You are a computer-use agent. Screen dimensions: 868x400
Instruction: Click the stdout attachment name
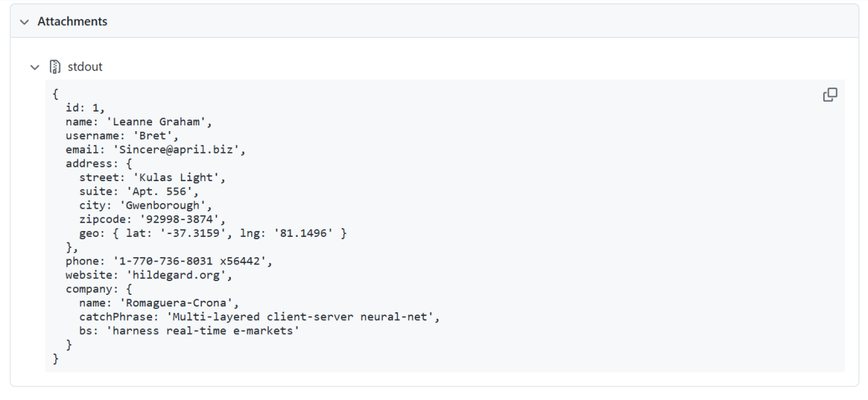pyautogui.click(x=85, y=67)
